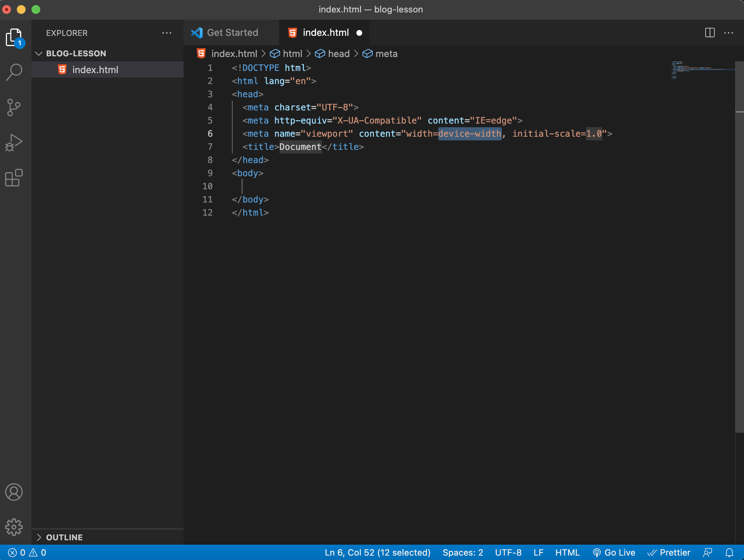Open the Extensions view
Viewport: 744px width, 560px height.
14,178
